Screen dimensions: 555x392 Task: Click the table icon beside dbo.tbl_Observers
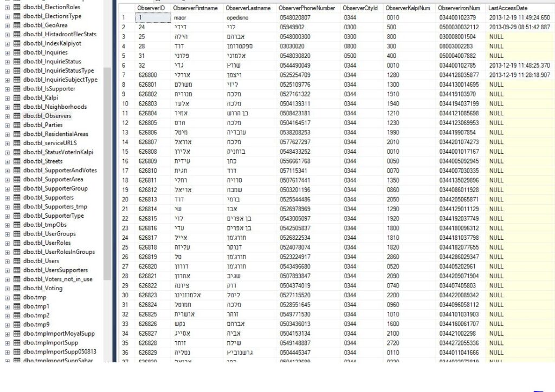(17, 116)
